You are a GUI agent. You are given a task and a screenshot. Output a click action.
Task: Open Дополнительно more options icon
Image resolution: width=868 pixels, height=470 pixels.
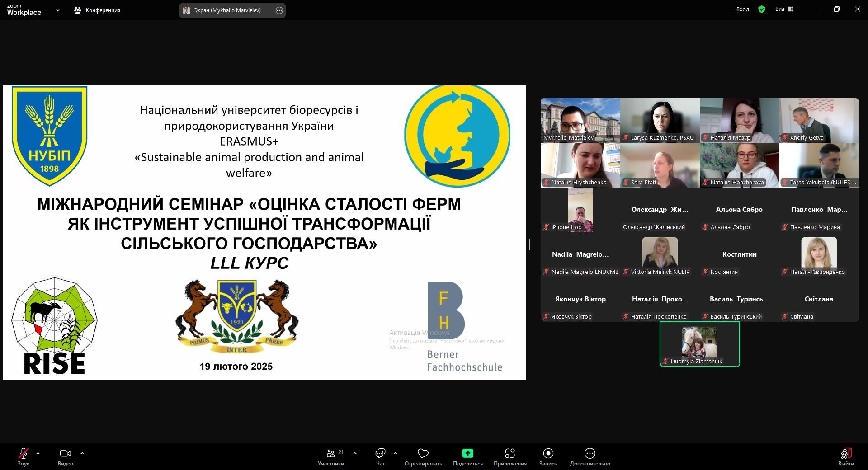click(590, 453)
